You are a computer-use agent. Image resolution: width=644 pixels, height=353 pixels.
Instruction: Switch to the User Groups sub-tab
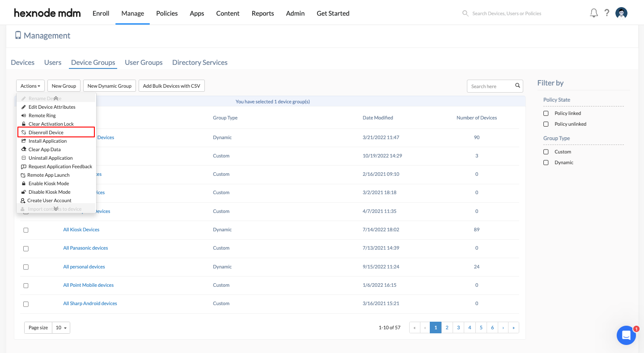(x=144, y=62)
